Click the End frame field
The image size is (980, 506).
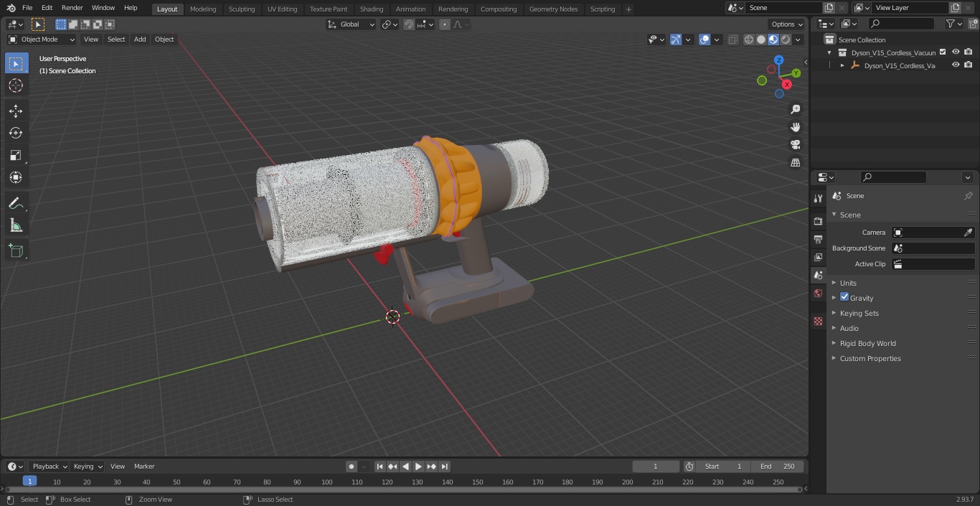tap(778, 467)
